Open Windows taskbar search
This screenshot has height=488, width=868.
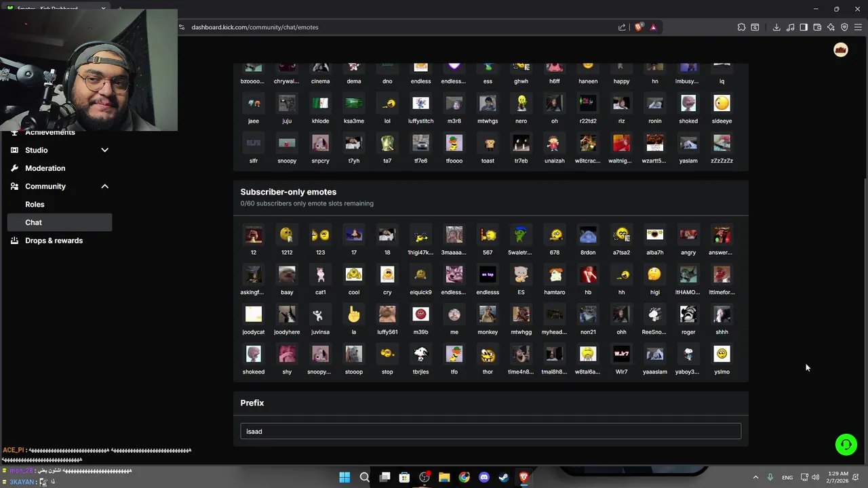[364, 477]
